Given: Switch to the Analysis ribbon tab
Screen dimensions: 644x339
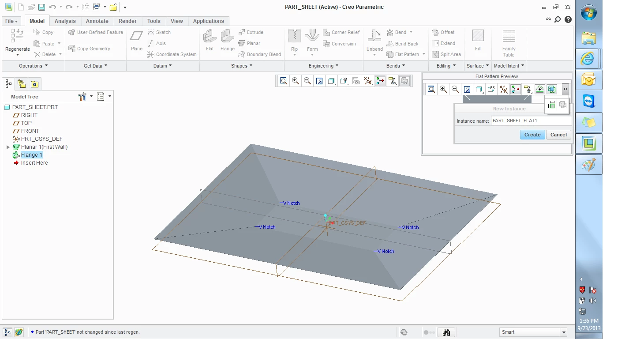Looking at the screenshot, I should point(65,21).
